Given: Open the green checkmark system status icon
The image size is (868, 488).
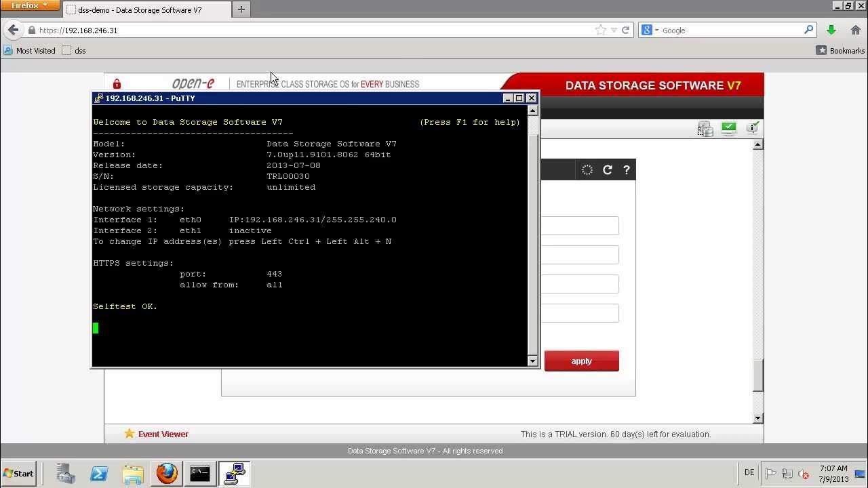Looking at the screenshot, I should pyautogui.click(x=729, y=128).
